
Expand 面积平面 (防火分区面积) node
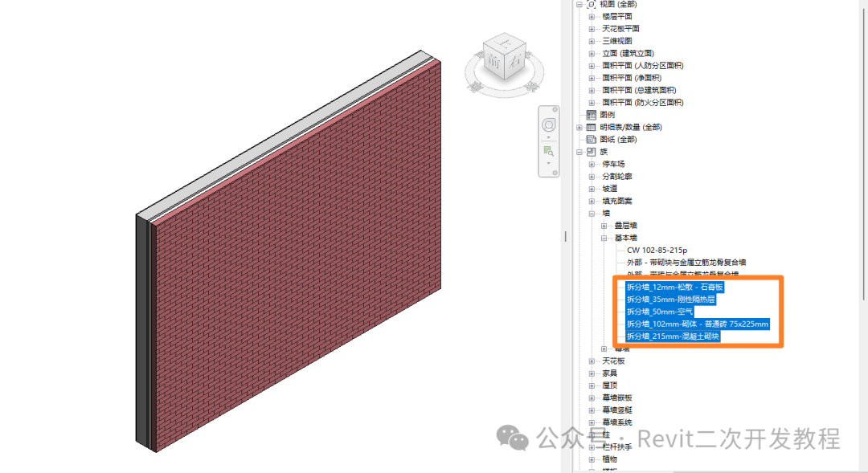pos(592,103)
